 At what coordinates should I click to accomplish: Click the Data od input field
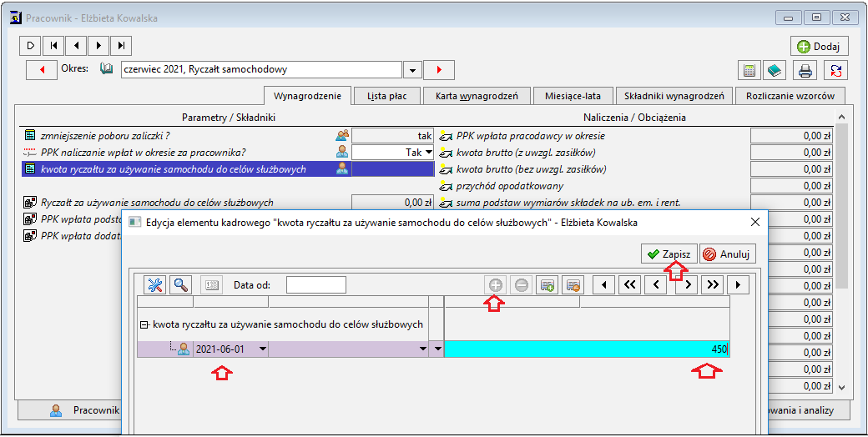(316, 285)
